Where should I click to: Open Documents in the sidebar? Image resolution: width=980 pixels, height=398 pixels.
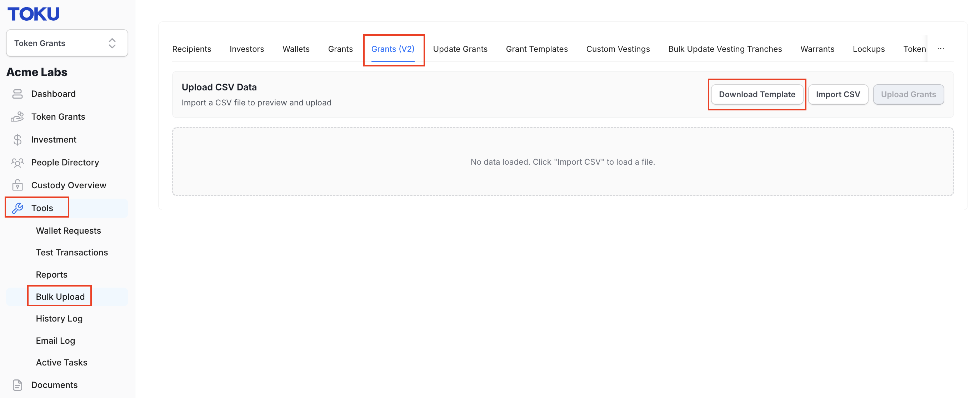click(x=54, y=385)
